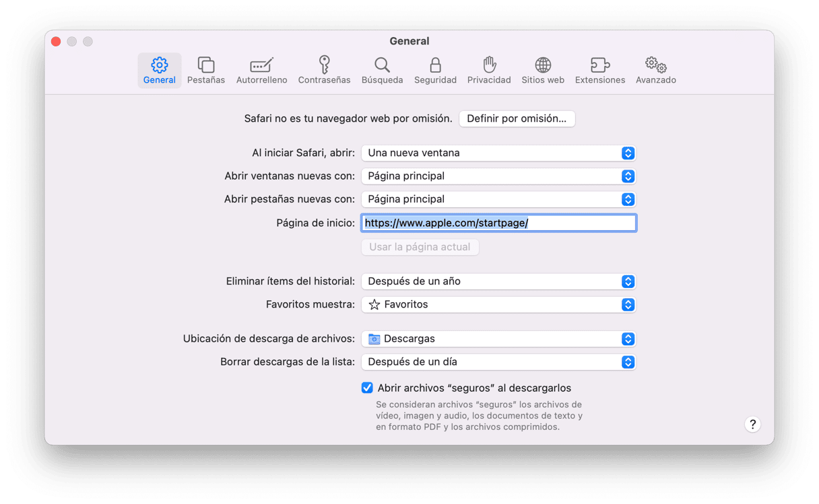Click the help question mark button
Screen dimensions: 819x504
click(753, 424)
